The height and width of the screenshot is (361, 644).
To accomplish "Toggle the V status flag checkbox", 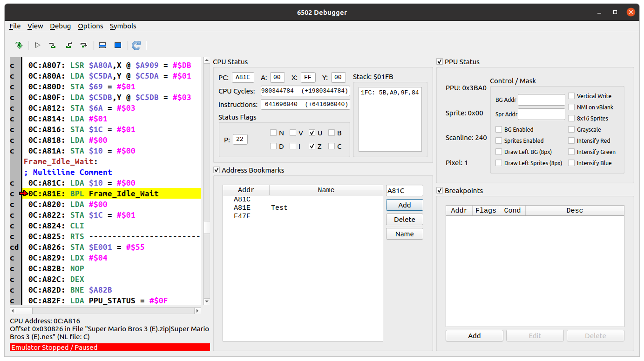I will [293, 133].
